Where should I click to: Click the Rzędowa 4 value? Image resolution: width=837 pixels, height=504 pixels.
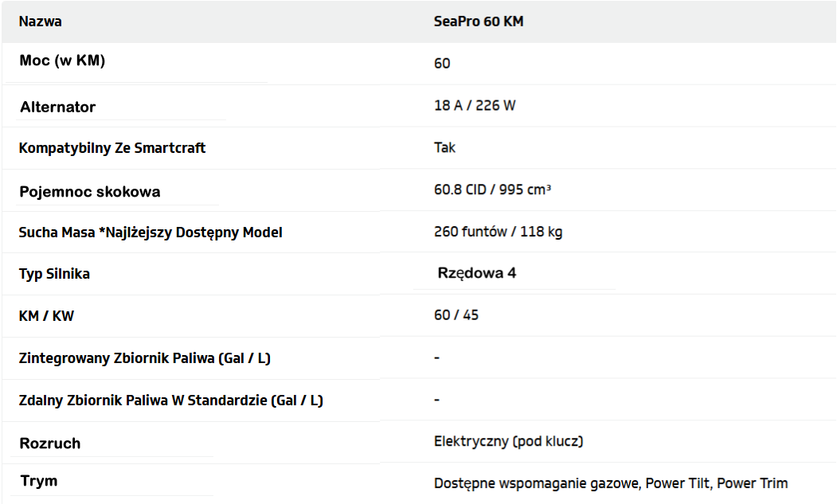pyautogui.click(x=476, y=273)
